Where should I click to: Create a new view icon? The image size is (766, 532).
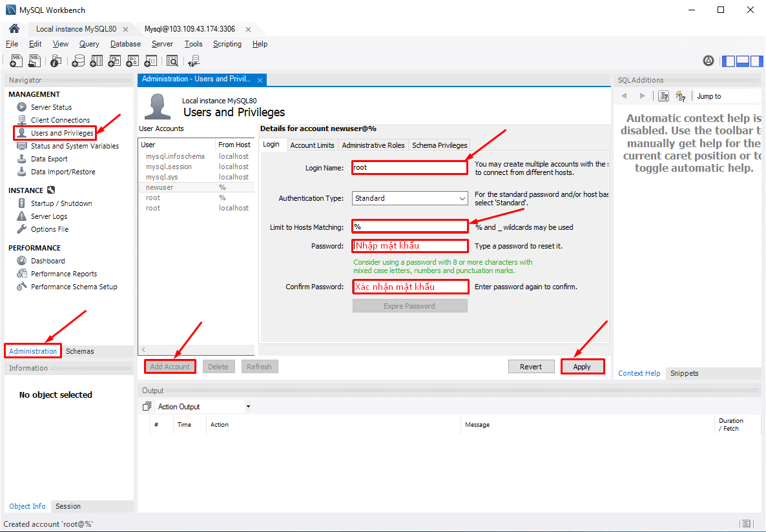click(114, 61)
